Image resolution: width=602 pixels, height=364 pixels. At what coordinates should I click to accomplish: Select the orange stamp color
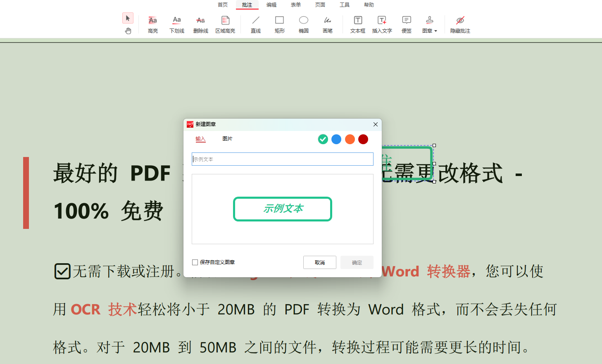pos(350,139)
